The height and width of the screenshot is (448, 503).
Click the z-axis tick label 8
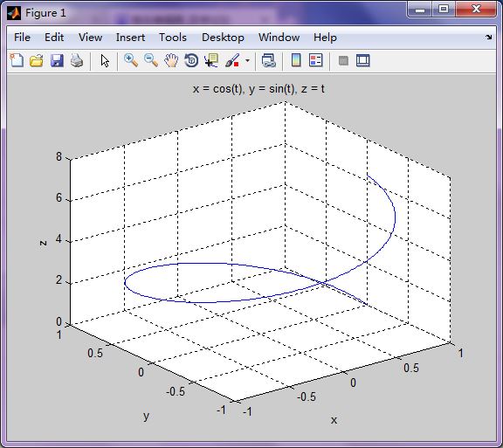tap(59, 156)
